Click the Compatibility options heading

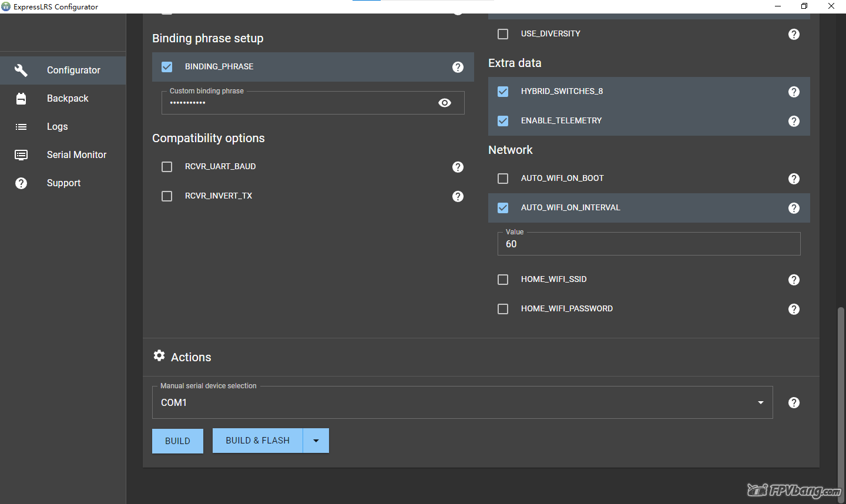tap(209, 138)
